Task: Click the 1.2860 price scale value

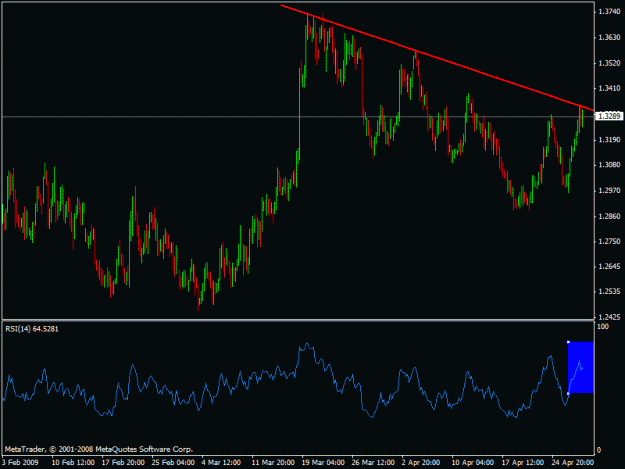Action: (609, 216)
